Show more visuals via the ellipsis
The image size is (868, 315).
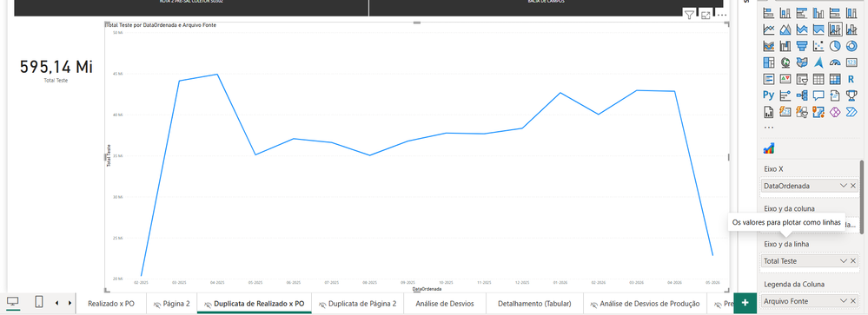coord(768,127)
